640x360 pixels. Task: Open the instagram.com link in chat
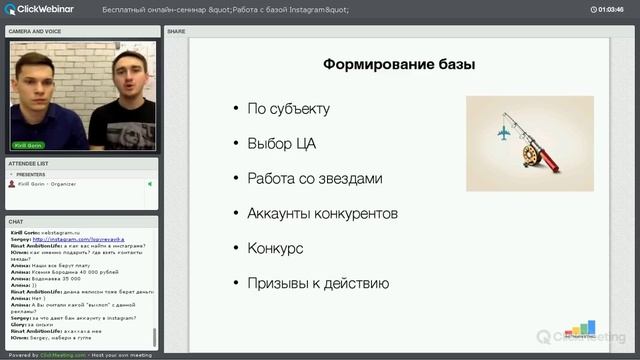[x=78, y=239]
